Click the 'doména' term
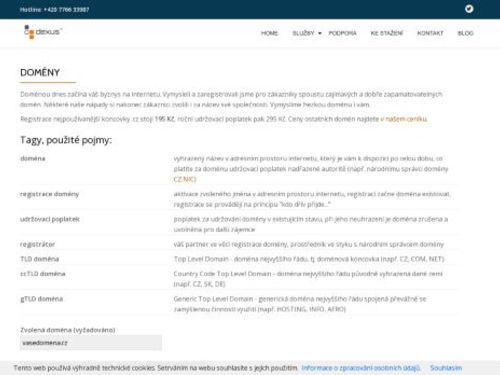 tap(33, 158)
